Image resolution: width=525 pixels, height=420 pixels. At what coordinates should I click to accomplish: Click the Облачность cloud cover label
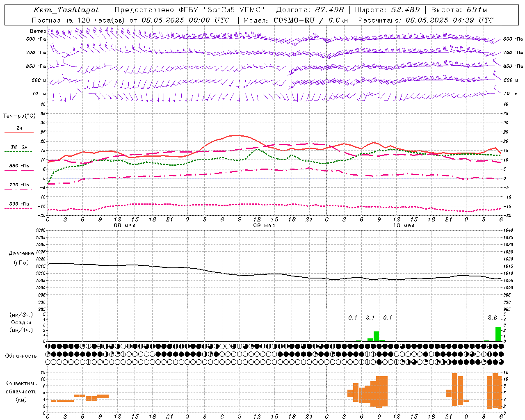(21, 356)
